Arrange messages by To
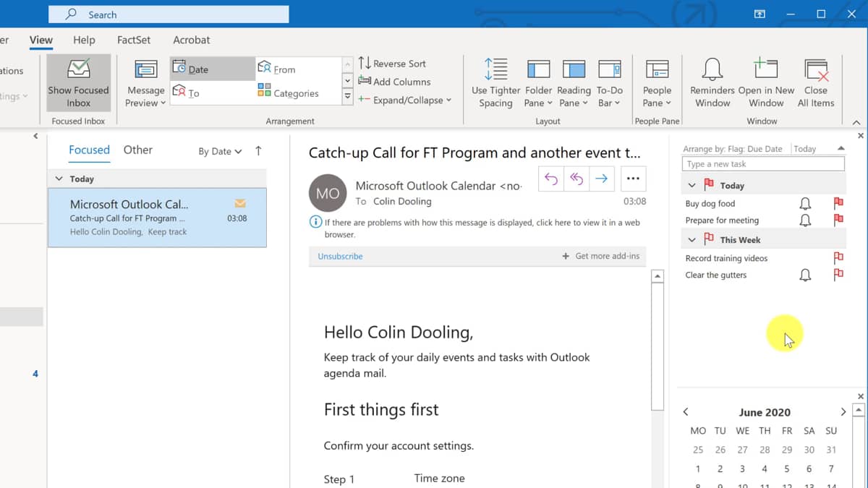The width and height of the screenshot is (868, 488). click(213, 93)
